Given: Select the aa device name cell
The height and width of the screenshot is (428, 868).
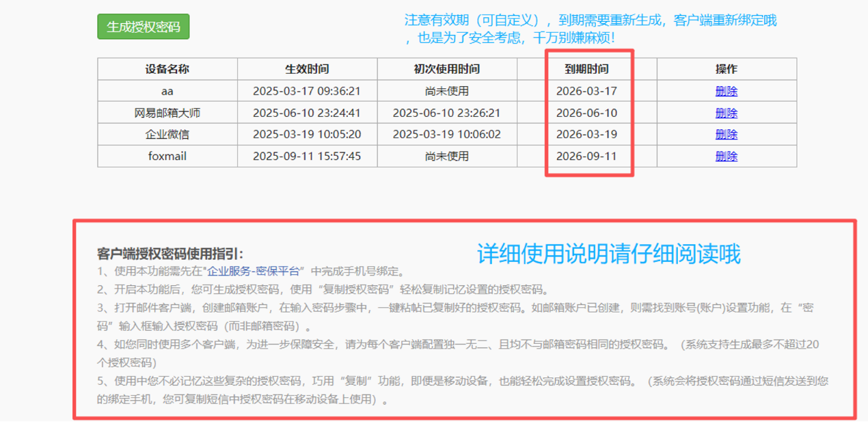Looking at the screenshot, I should click(167, 91).
